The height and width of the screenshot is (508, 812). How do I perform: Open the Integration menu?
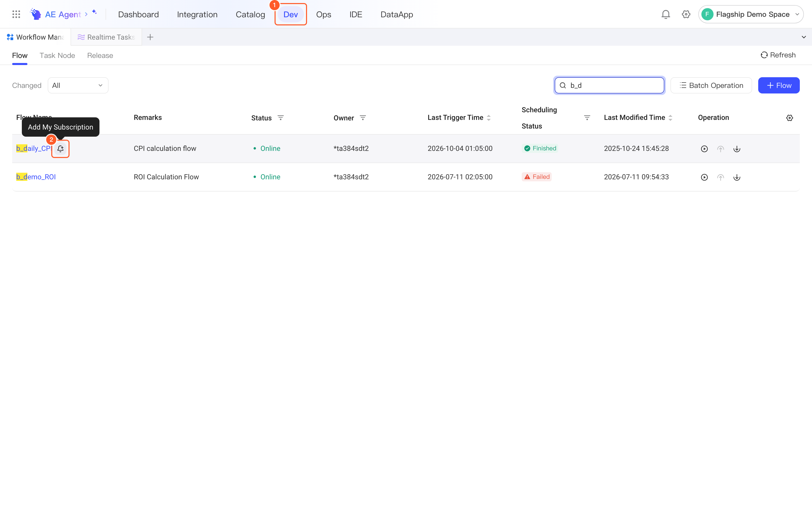197,14
